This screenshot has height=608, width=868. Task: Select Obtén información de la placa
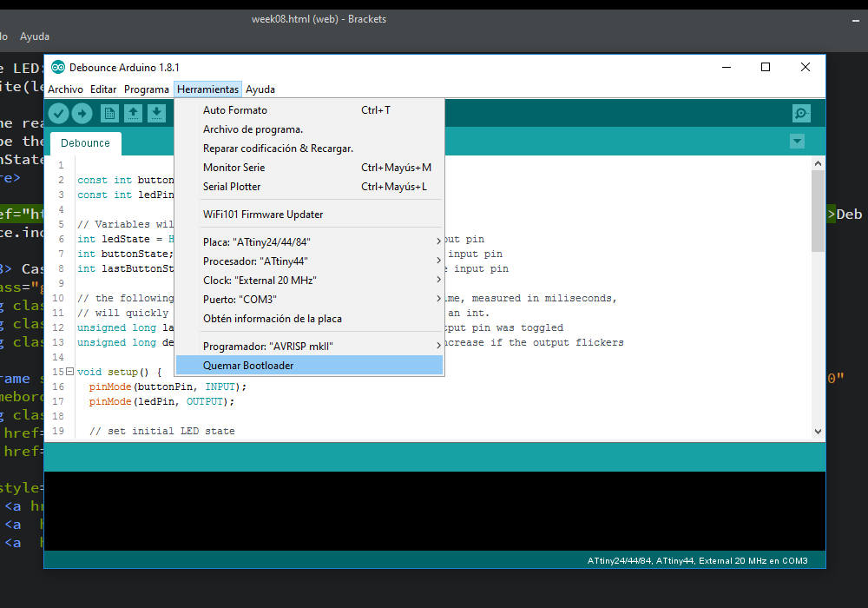(x=309, y=319)
